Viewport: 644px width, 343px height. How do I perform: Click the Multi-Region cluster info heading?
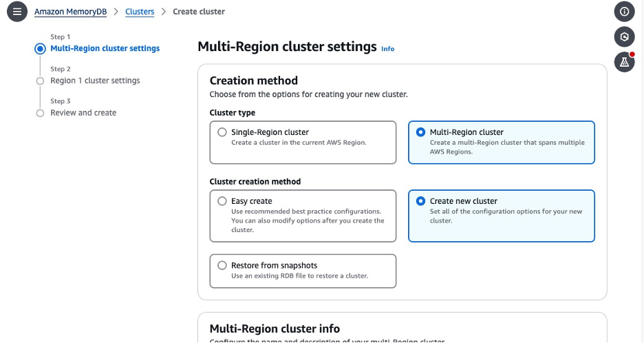click(275, 329)
